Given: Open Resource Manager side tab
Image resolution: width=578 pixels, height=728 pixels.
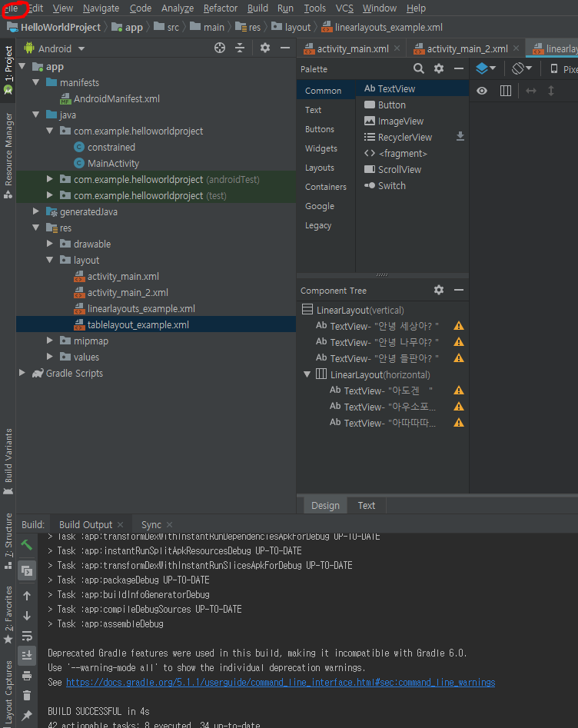Looking at the screenshot, I should click(8, 155).
